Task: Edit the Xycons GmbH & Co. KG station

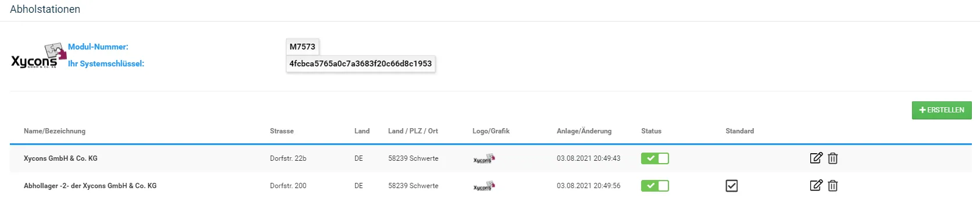Action: click(816, 158)
